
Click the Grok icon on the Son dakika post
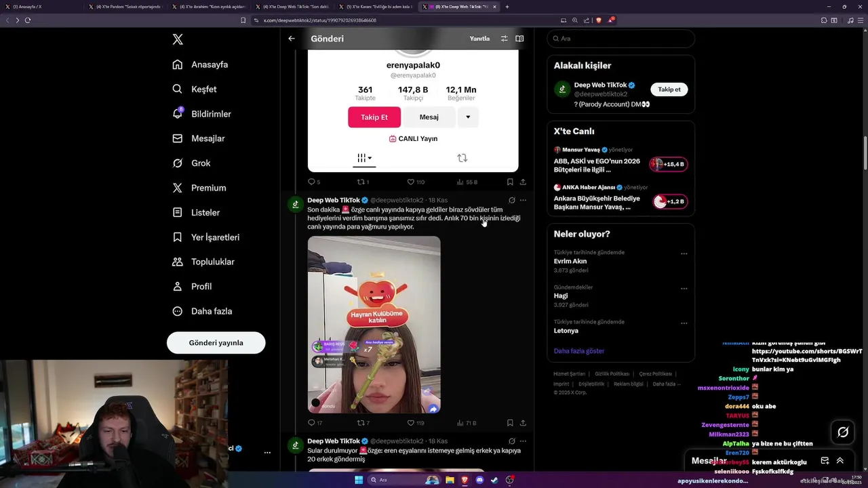coord(512,201)
